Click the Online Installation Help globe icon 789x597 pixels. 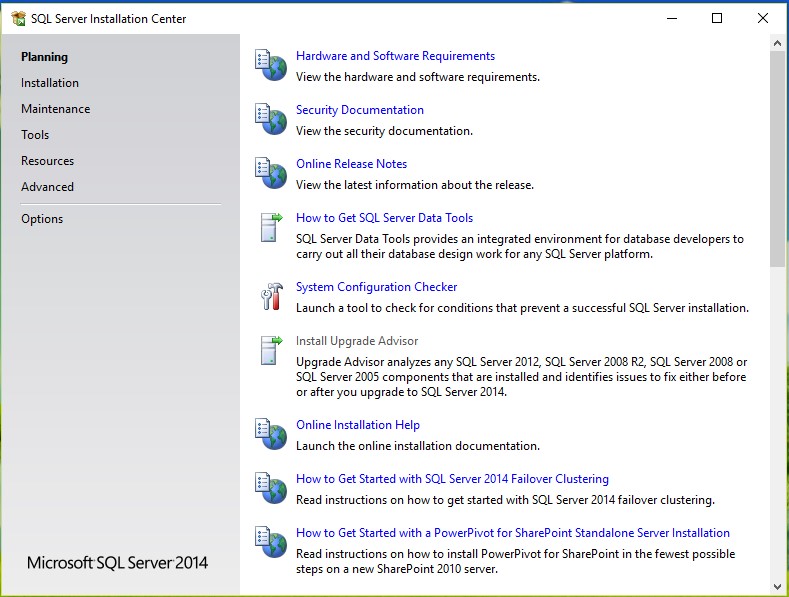pyautogui.click(x=271, y=434)
